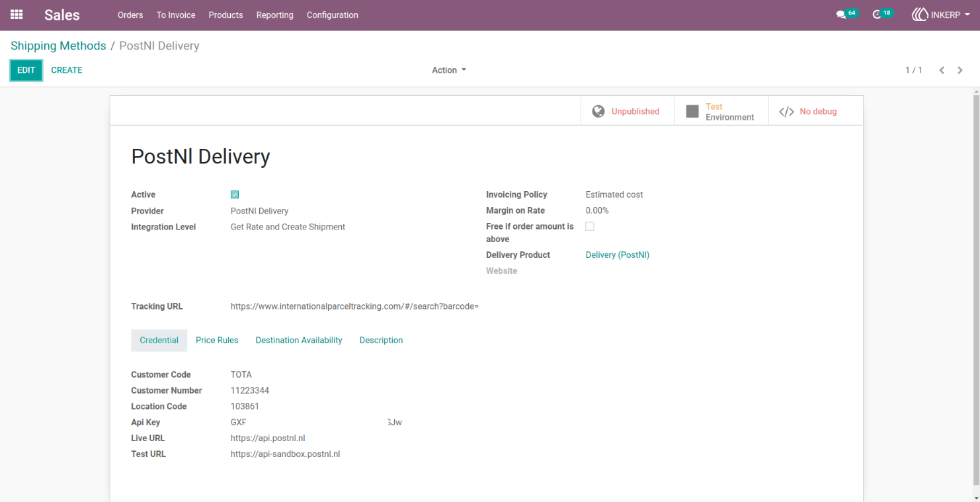Open the Configuration menu
Viewport: 980px width, 502px height.
pos(333,15)
